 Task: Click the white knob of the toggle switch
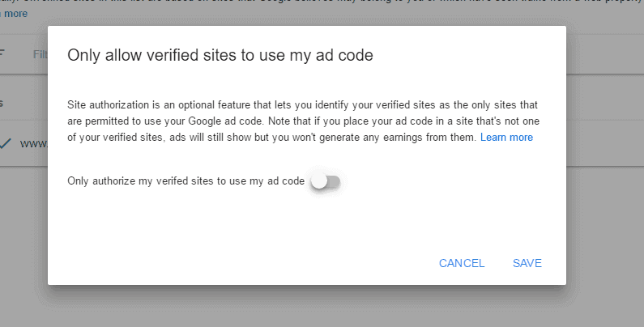click(x=319, y=182)
